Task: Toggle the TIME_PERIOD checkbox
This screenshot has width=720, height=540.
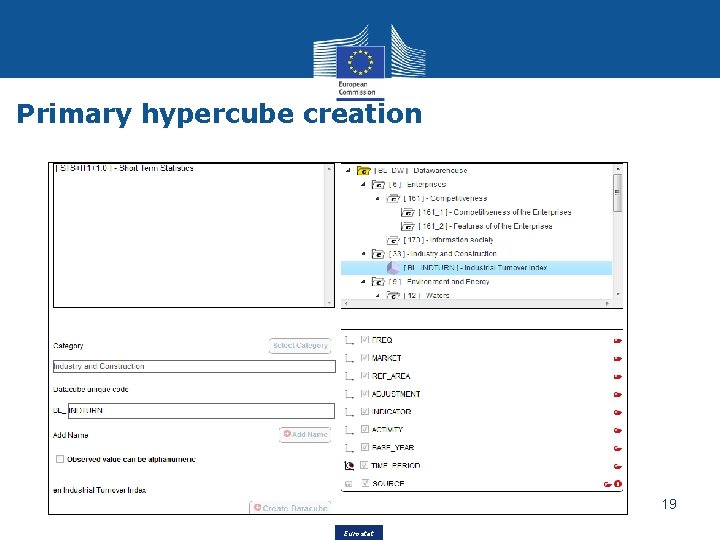Action: 364,465
